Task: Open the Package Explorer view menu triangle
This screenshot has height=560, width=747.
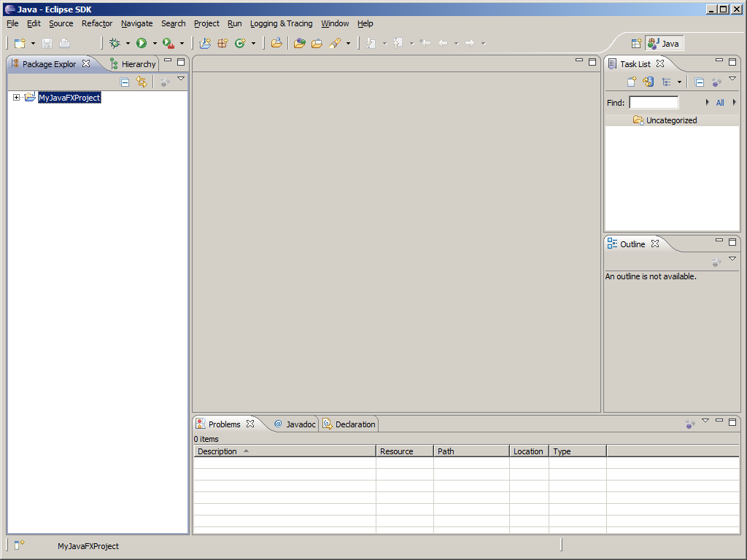Action: coord(181,79)
